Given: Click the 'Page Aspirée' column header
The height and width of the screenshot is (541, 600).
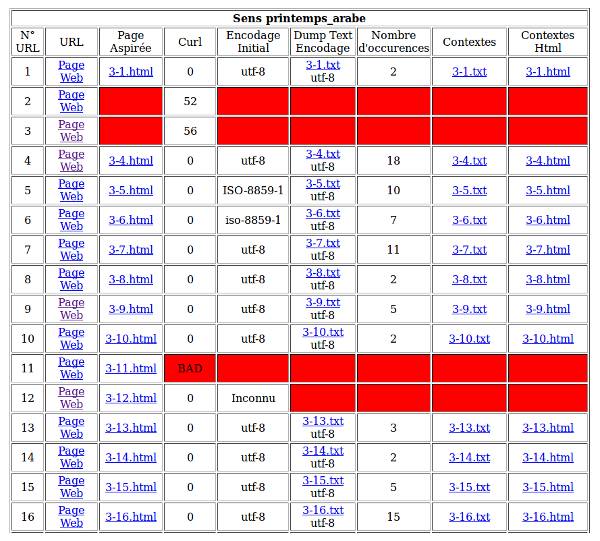Looking at the screenshot, I should click(x=131, y=42).
